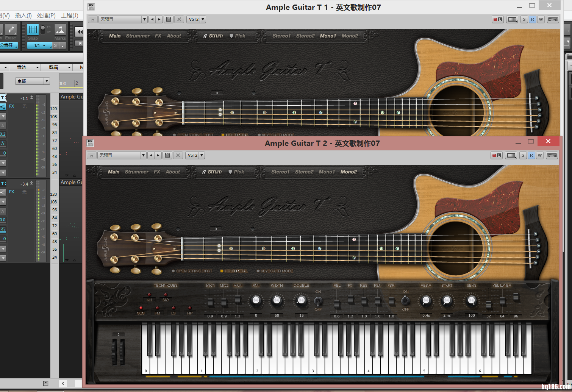This screenshot has width=572, height=392.
Task: Click the MAIN volume fader
Action: point(238,300)
